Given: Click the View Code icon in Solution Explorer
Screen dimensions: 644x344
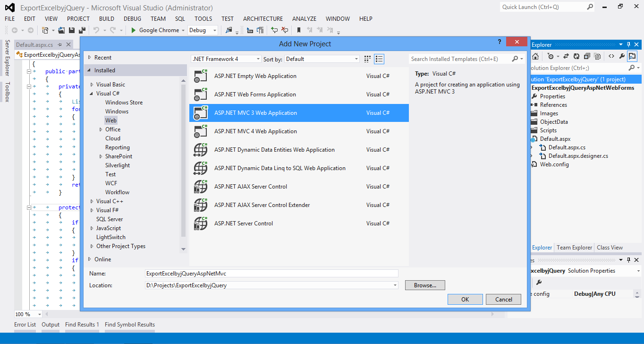Looking at the screenshot, I should point(611,56).
